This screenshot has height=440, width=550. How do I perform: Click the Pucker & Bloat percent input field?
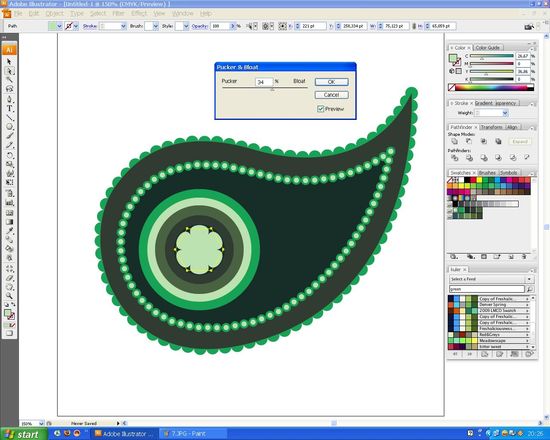(x=264, y=82)
